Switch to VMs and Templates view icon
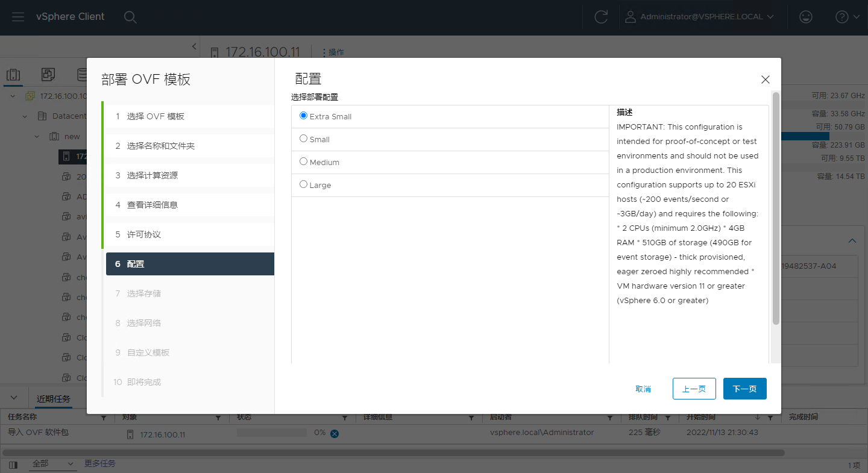The height and width of the screenshot is (473, 868). tap(48, 75)
